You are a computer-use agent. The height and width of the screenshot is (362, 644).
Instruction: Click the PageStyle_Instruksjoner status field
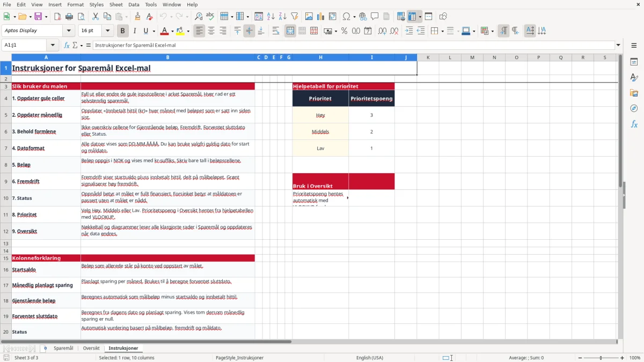click(x=239, y=358)
